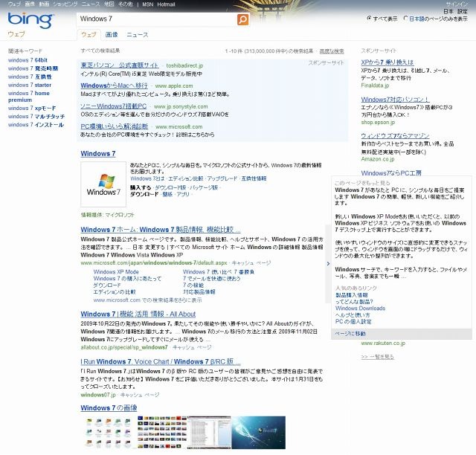
Task: Open PC の個人設定 popular link
Action: click(353, 322)
